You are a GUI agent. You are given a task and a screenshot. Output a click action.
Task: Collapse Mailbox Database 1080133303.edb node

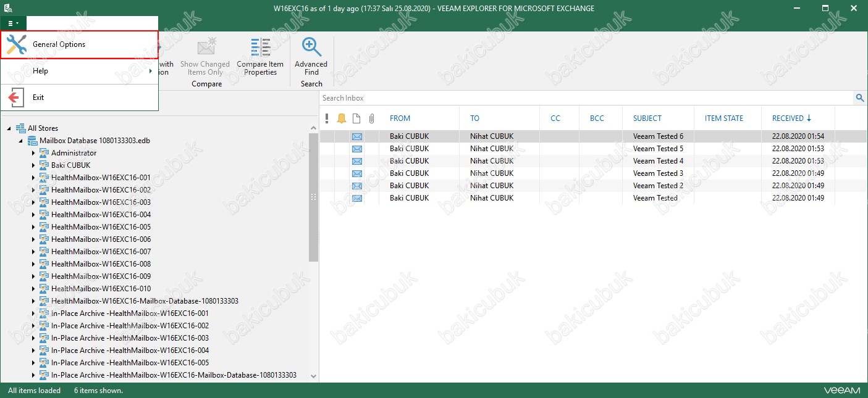(21, 141)
